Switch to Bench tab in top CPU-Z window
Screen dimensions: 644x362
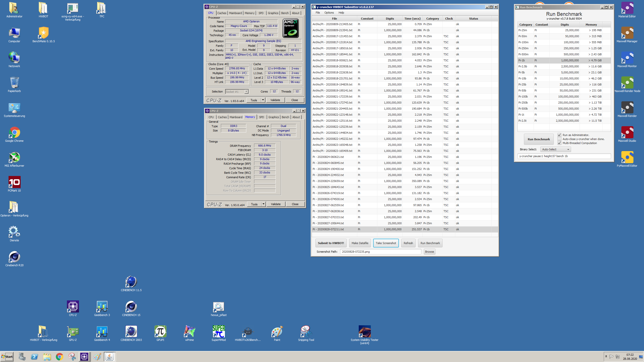coord(285,13)
